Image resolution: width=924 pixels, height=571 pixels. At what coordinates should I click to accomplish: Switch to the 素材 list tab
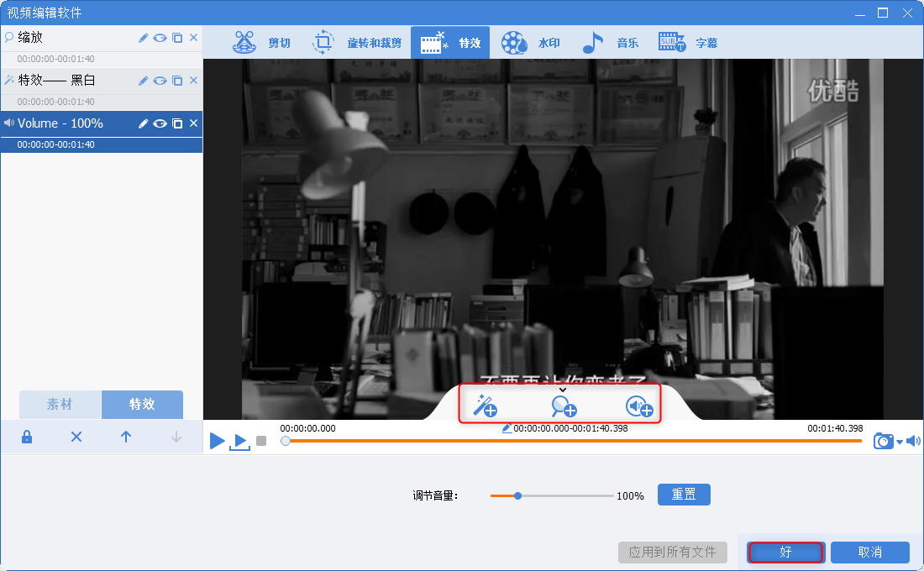click(60, 404)
